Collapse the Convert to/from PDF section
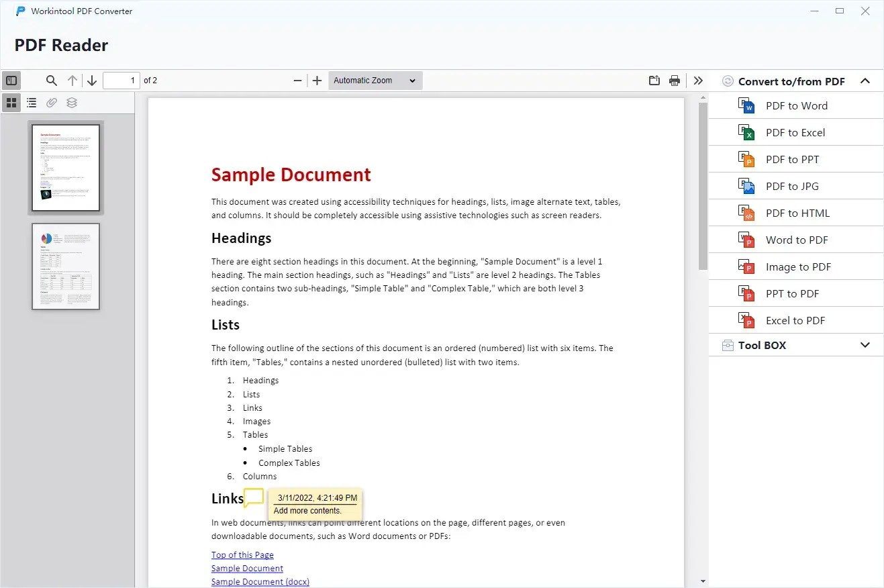Viewport: 884px width, 588px height. point(865,81)
